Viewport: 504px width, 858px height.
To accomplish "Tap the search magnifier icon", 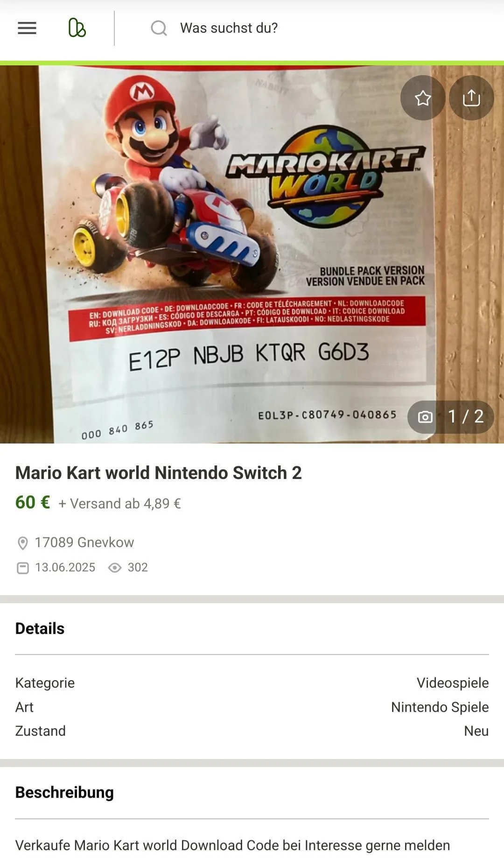I will (x=159, y=28).
